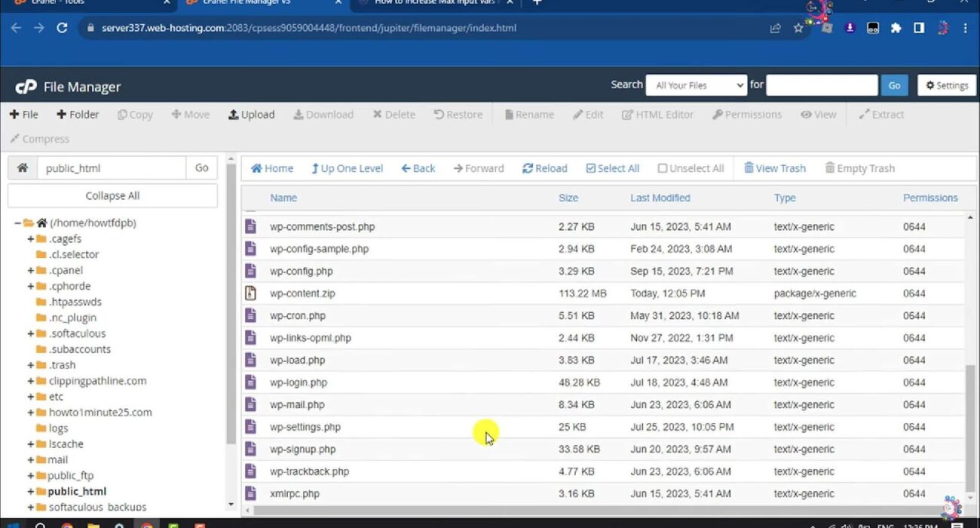Viewport: 980px width, 528px height.
Task: Sort by the Type column
Action: click(x=785, y=198)
